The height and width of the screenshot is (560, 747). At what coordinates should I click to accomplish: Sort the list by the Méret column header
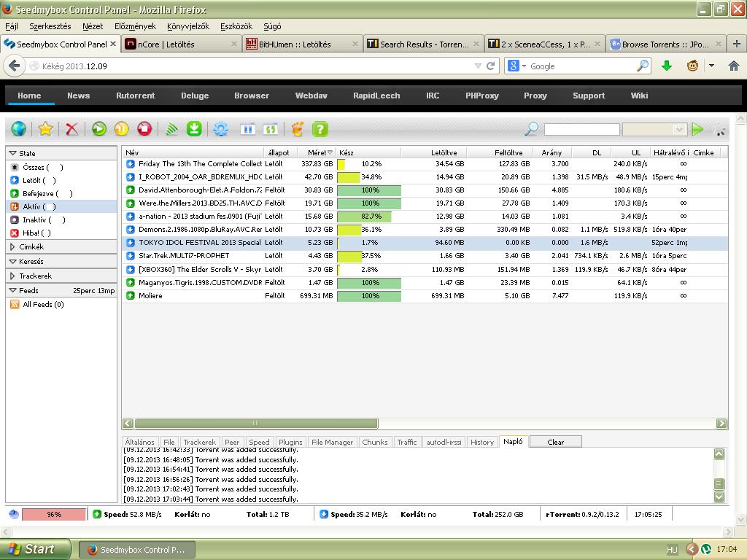click(317, 152)
